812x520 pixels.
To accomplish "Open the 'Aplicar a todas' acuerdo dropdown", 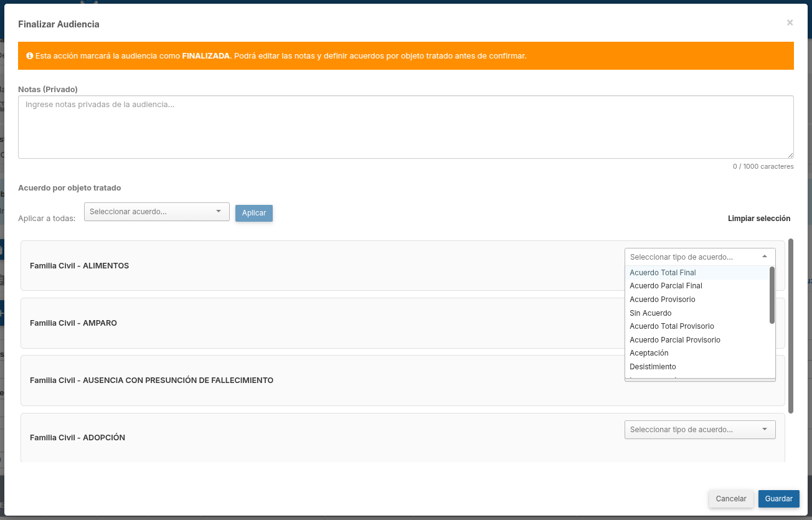I will click(x=157, y=212).
